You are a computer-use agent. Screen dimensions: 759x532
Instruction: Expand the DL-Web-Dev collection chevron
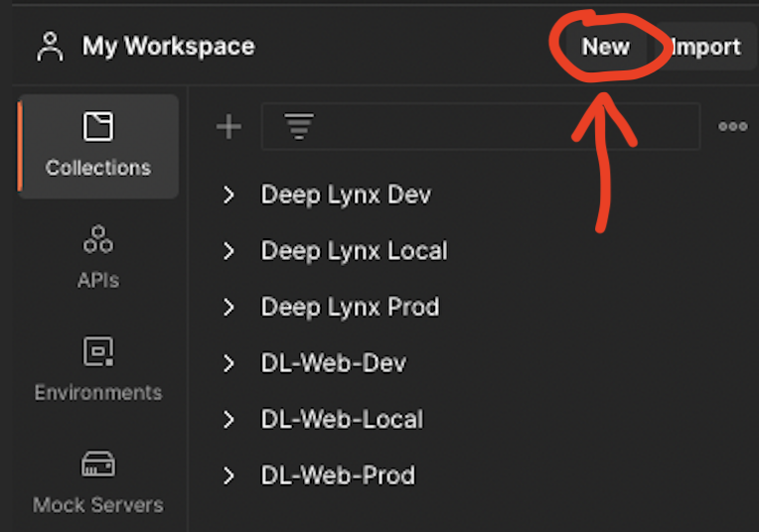(x=228, y=363)
